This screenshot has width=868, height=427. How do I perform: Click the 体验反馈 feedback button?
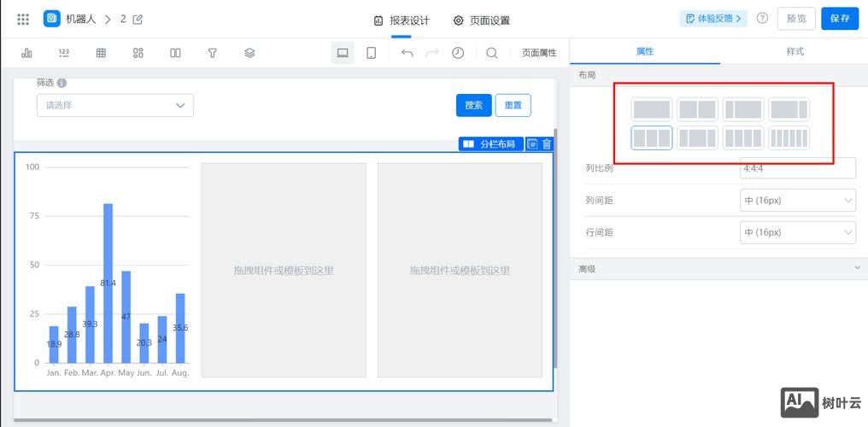(x=713, y=18)
